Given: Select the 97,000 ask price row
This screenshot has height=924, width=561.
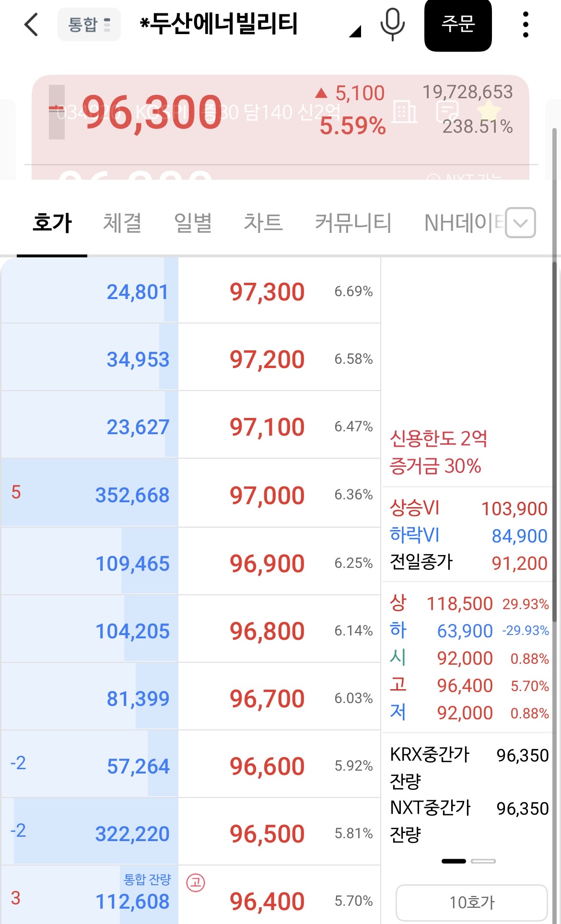Looking at the screenshot, I should pos(191,493).
